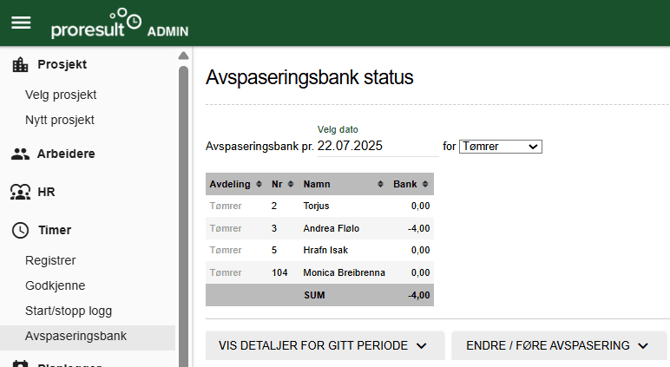Sort table by Bank column arrows
670x367 pixels.
425,184
